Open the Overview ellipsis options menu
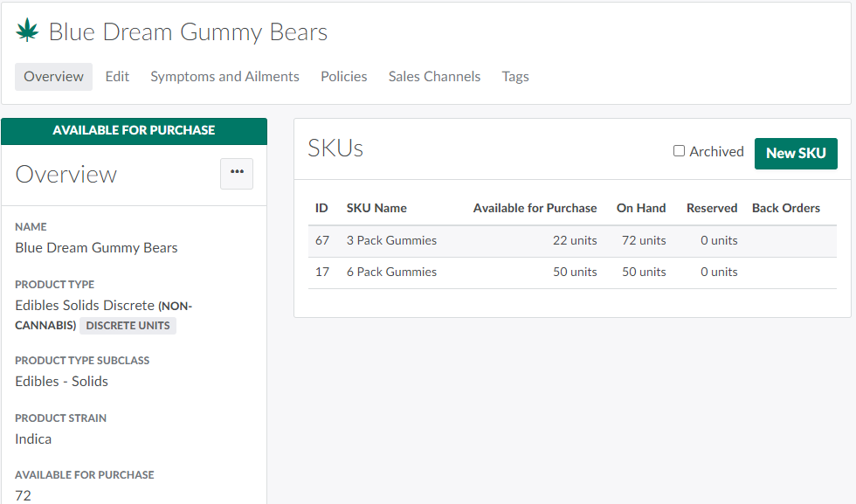This screenshot has width=856, height=504. [237, 173]
